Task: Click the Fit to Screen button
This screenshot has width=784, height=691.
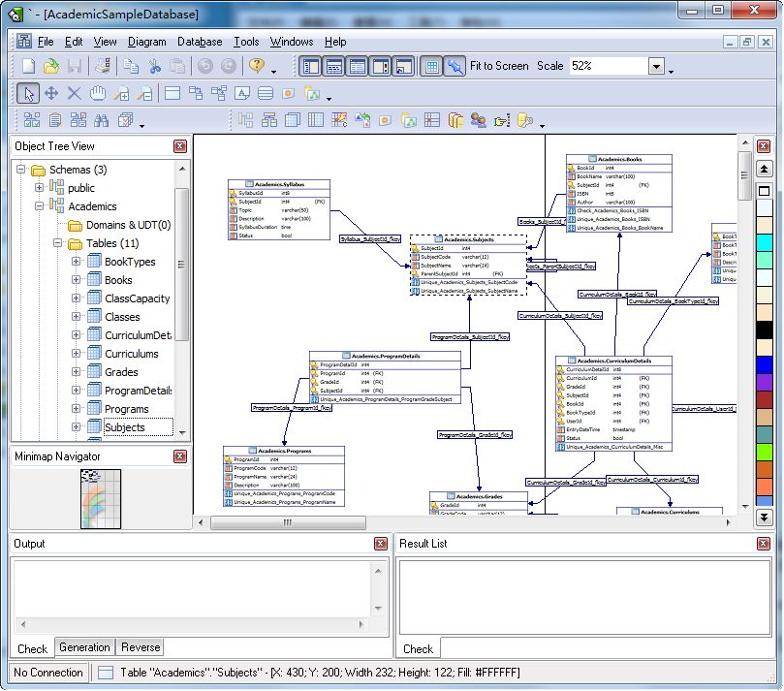Action: coord(499,66)
